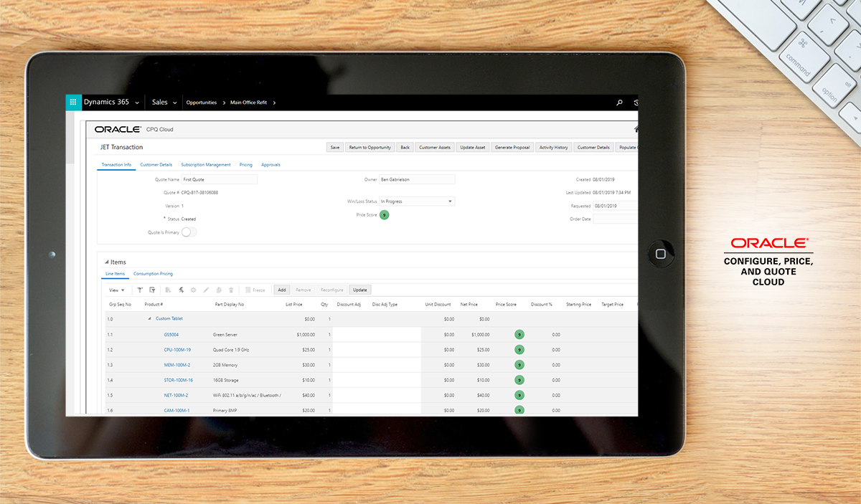Screen dimensions: 861x504
Task: Click the Quote Name input field
Action: (x=219, y=180)
